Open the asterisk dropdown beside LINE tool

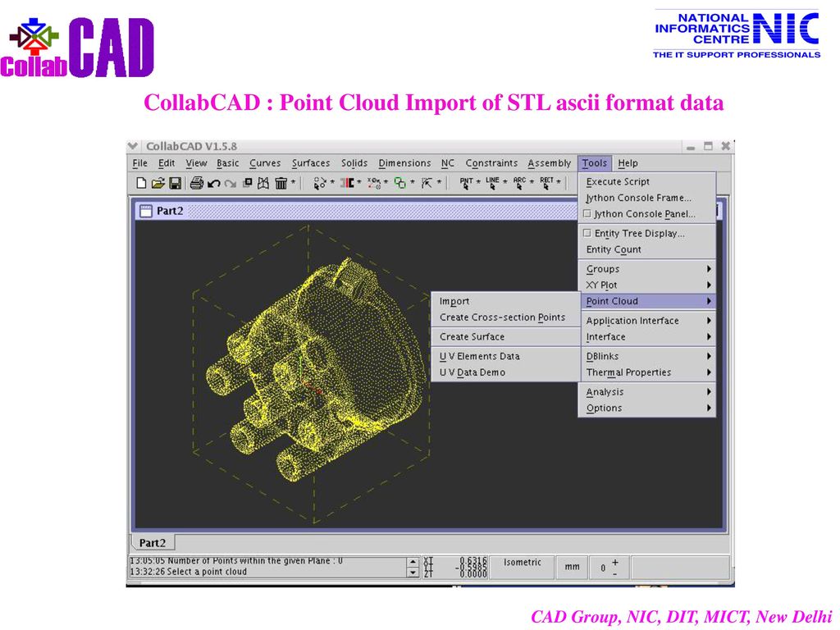504,182
